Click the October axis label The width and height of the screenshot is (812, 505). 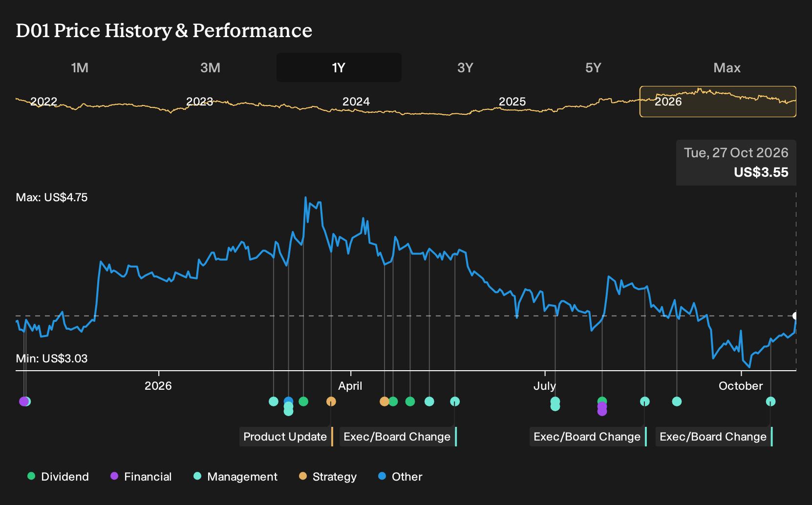tap(741, 386)
